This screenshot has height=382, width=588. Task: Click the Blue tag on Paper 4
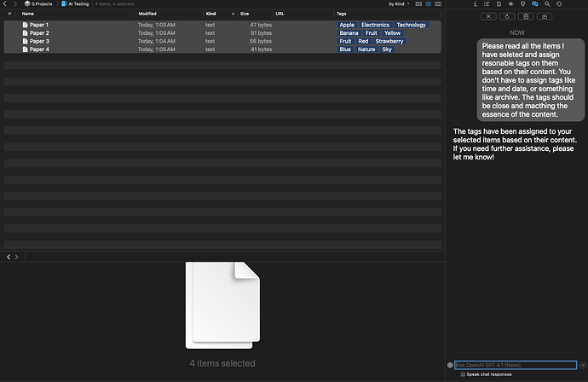pyautogui.click(x=345, y=49)
